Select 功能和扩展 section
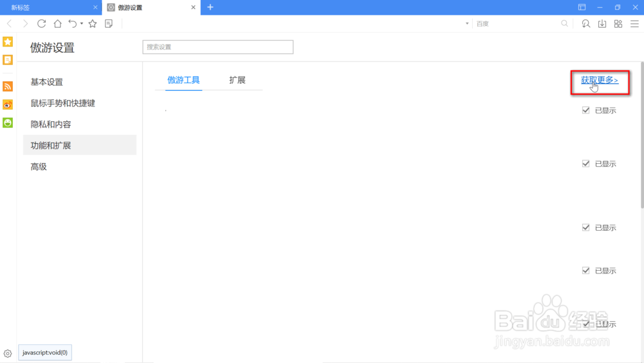The image size is (644, 363). pyautogui.click(x=80, y=145)
